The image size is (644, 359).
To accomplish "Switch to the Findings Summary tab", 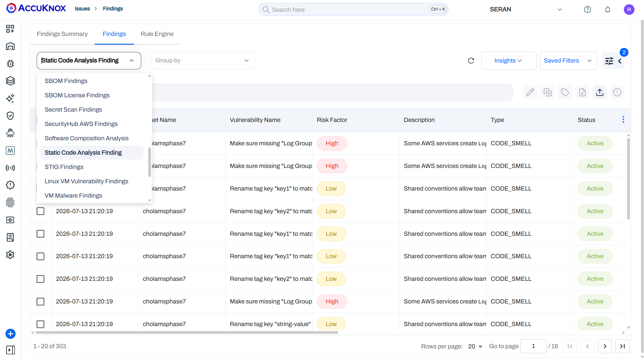I will (x=62, y=34).
